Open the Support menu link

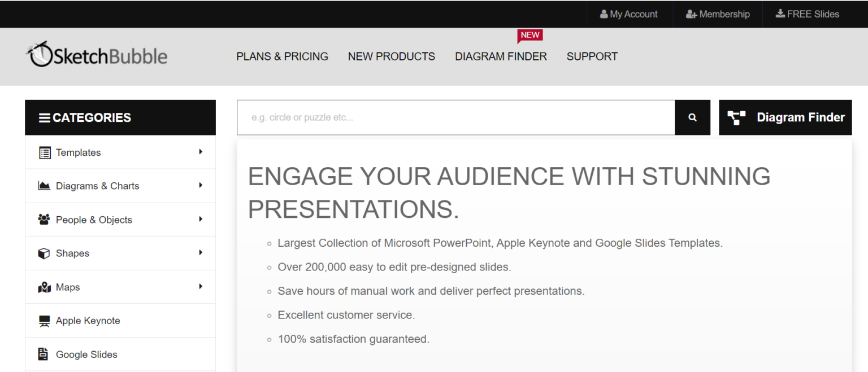(x=592, y=56)
